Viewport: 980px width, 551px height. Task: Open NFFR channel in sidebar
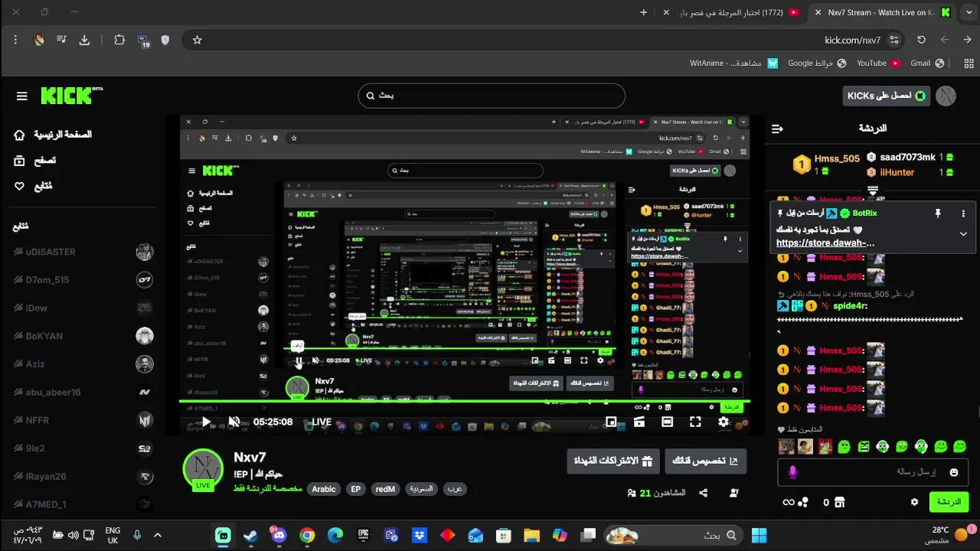[83, 420]
